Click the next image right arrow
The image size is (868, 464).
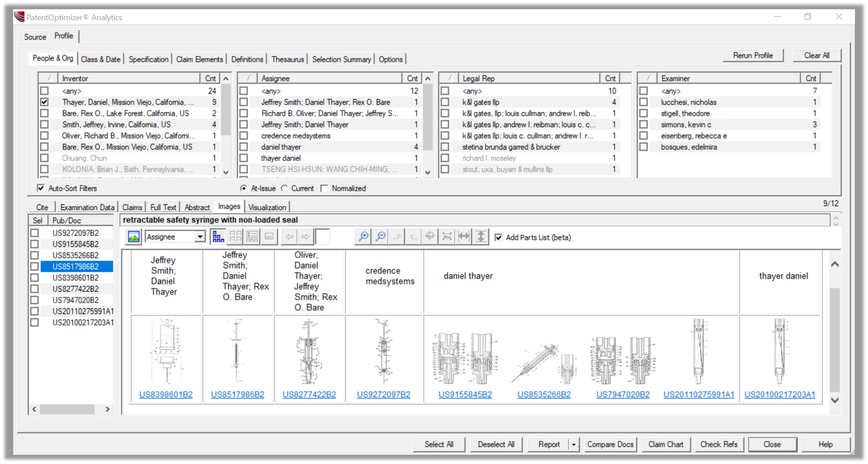pyautogui.click(x=306, y=237)
